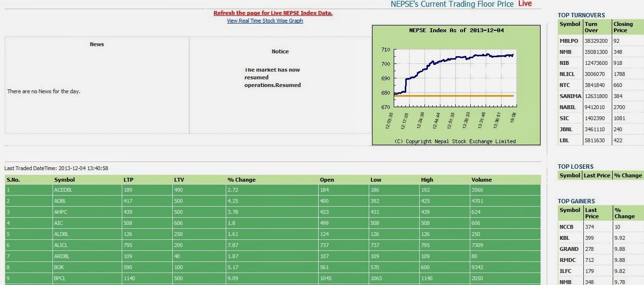This screenshot has height=285, width=644.
Task: Click Closing Price column header
Action: 623,27
